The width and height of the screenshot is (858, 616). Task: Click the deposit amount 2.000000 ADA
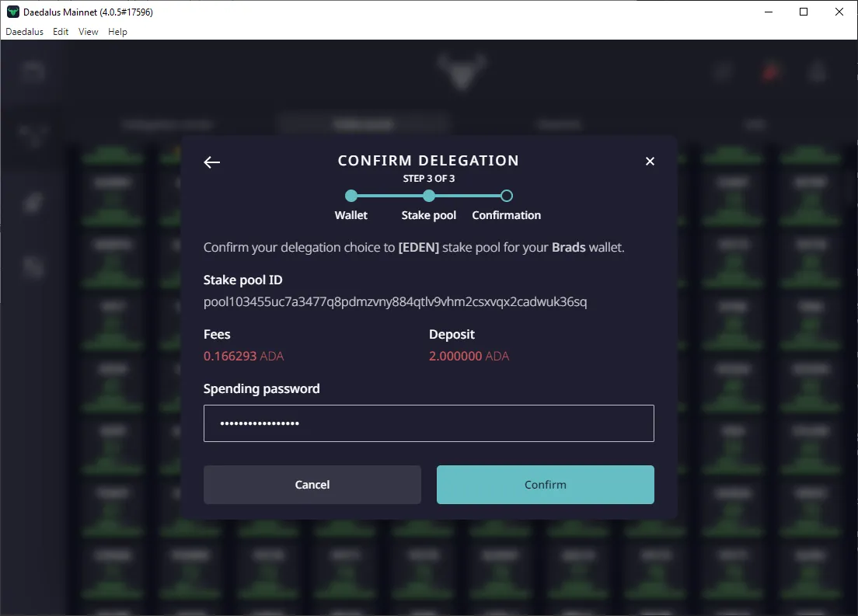469,356
